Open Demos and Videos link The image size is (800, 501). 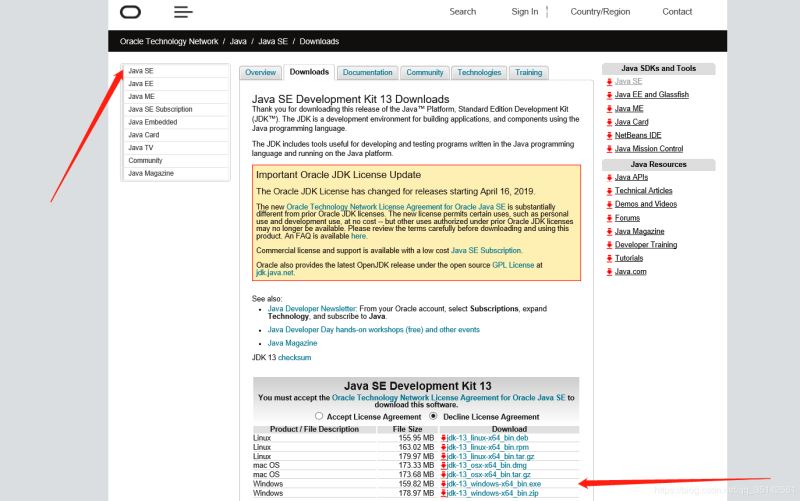[x=646, y=204]
